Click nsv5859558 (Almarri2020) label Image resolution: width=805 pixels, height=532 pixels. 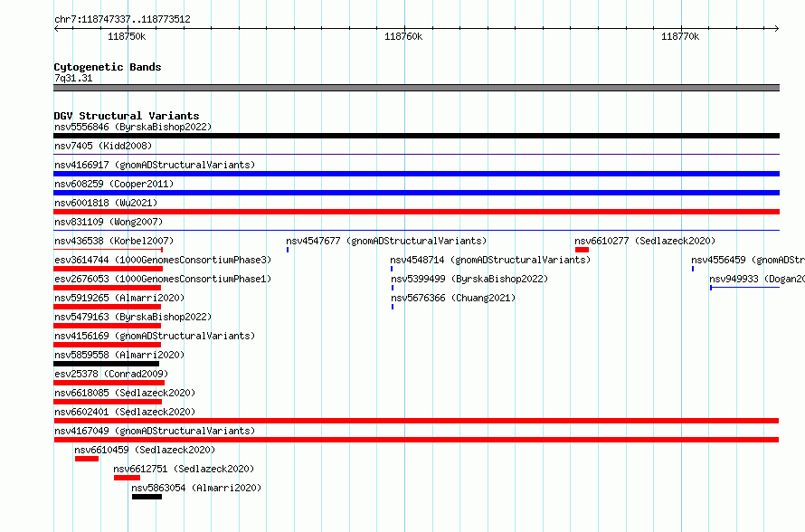coord(119,355)
